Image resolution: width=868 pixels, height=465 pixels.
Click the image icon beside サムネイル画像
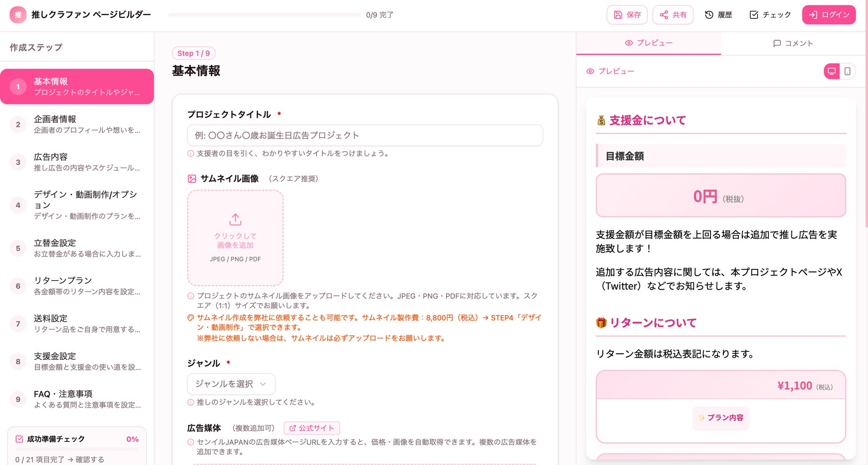coord(192,179)
